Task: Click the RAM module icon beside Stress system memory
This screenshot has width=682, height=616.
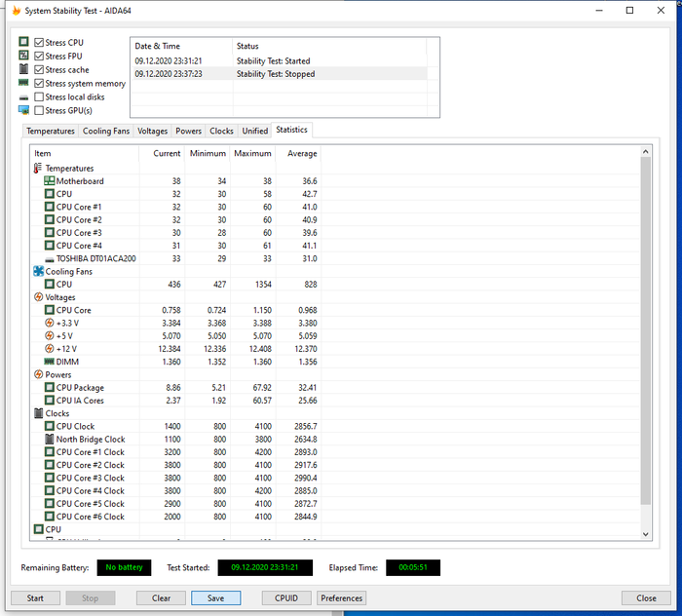Action: click(23, 83)
